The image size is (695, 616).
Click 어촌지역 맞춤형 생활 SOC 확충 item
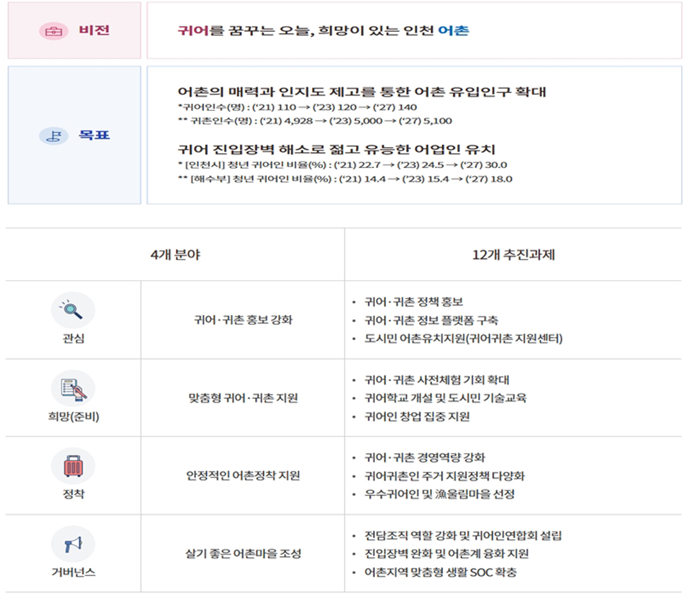[441, 572]
